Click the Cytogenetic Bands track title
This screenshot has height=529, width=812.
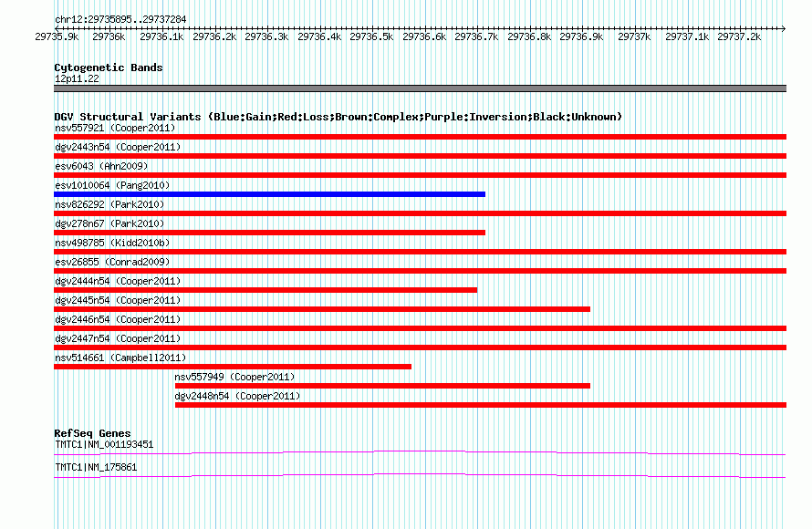tap(109, 67)
